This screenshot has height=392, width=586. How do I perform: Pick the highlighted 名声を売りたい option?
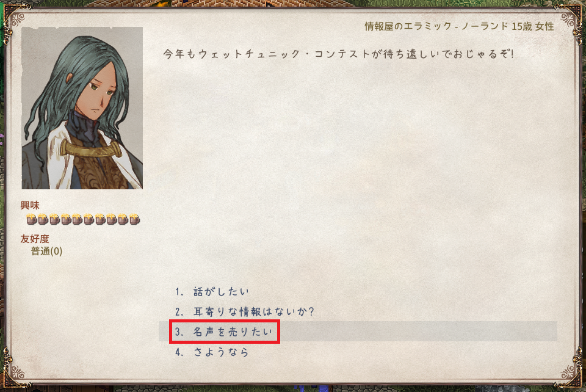pos(358,332)
